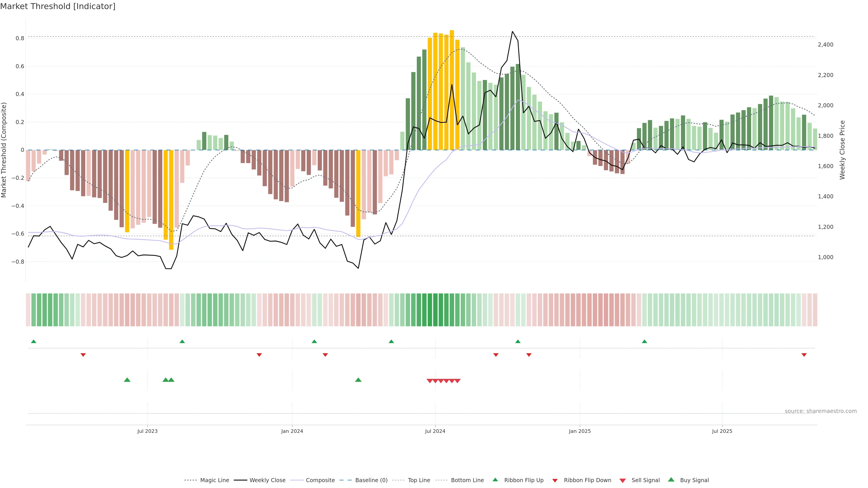Click the ribbon flip up marker after Jan 2024
Viewport: 868px width, 488px height.
click(x=314, y=342)
